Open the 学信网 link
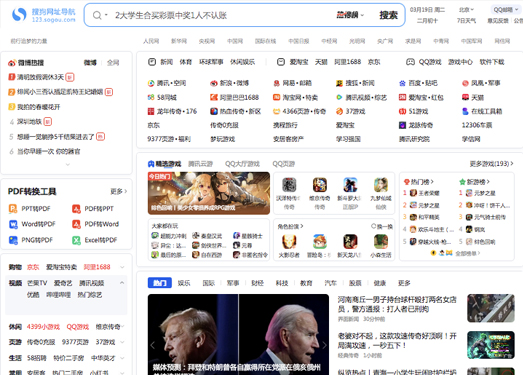The image size is (523, 375). pyautogui.click(x=471, y=139)
